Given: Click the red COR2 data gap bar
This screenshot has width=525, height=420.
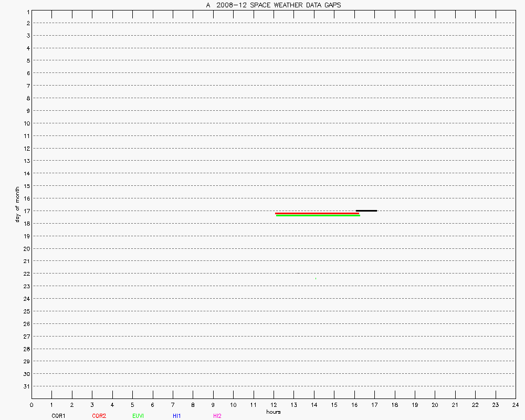Looking at the screenshot, I should point(317,213).
